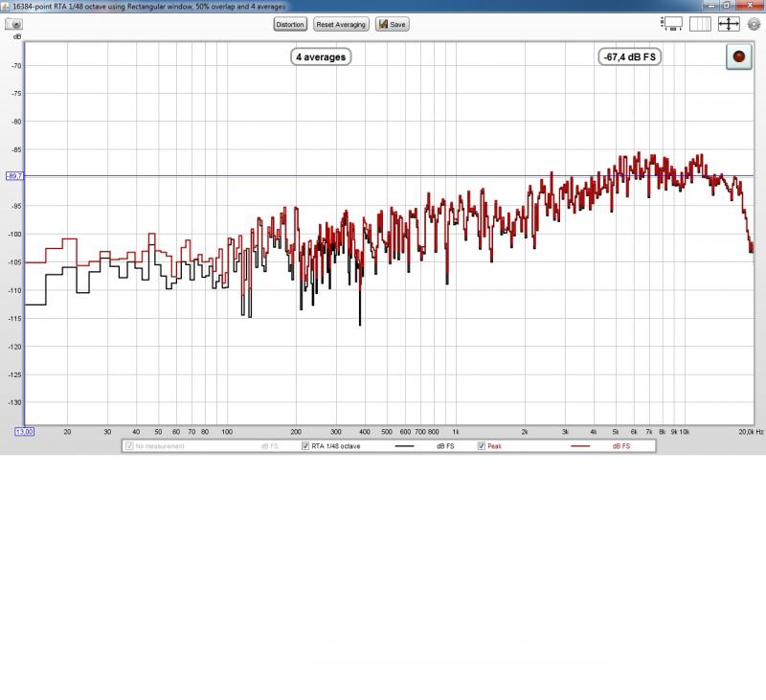
Task: Toggle the No measurement checkbox
Action: [x=129, y=446]
